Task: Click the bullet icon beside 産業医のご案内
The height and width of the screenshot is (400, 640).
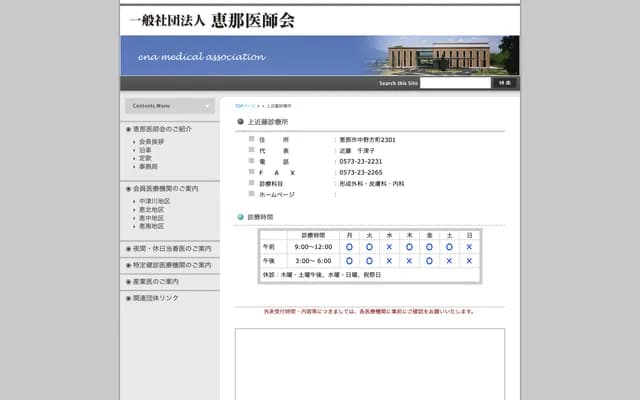Action: point(128,282)
